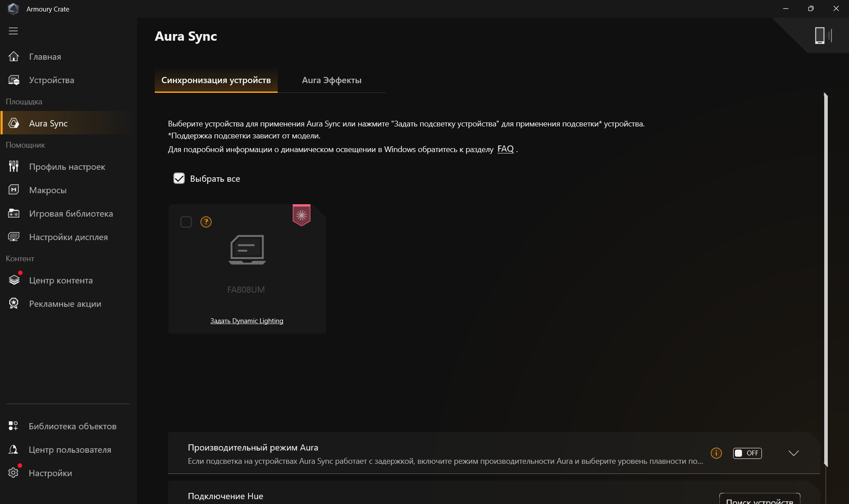Click the Макросы macro icon

14,190
